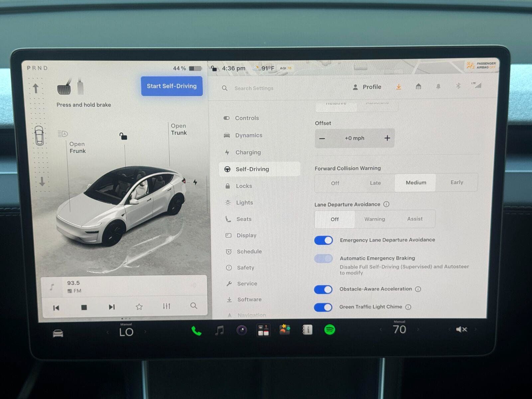Viewport: 532px width, 399px height.
Task: Open the Phone app
Action: [196, 331]
